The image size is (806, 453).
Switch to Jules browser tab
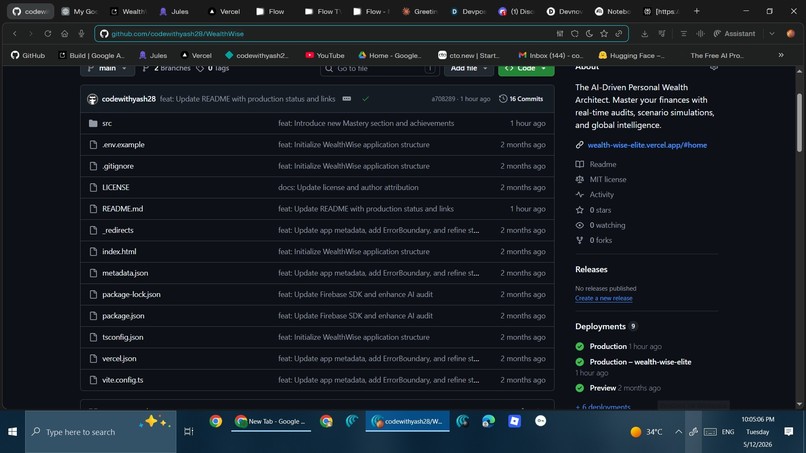175,11
